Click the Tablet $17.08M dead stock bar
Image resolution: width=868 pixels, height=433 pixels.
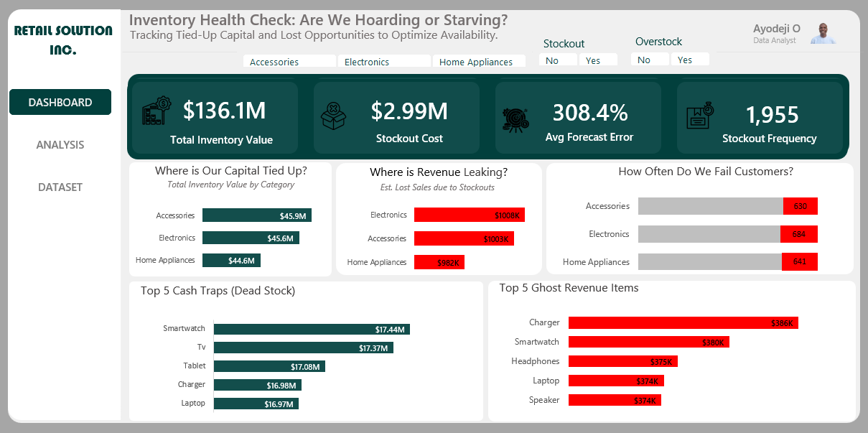click(x=269, y=366)
